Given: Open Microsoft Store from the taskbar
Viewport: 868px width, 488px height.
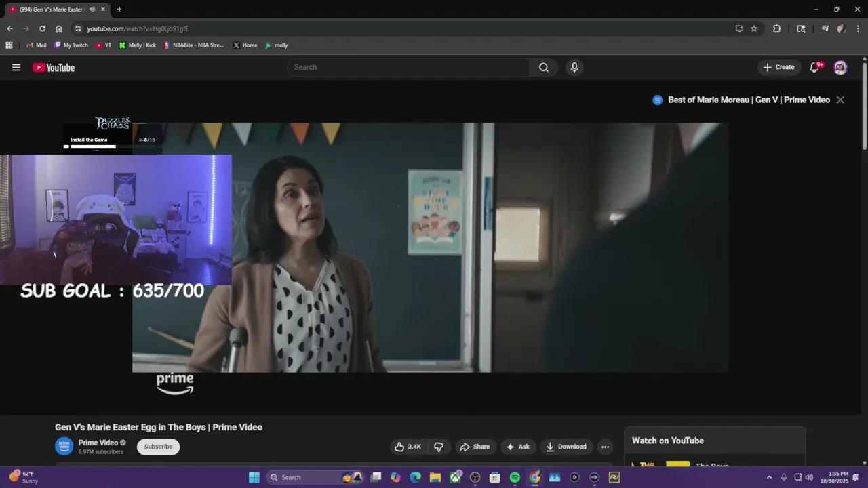Looking at the screenshot, I should (x=495, y=477).
